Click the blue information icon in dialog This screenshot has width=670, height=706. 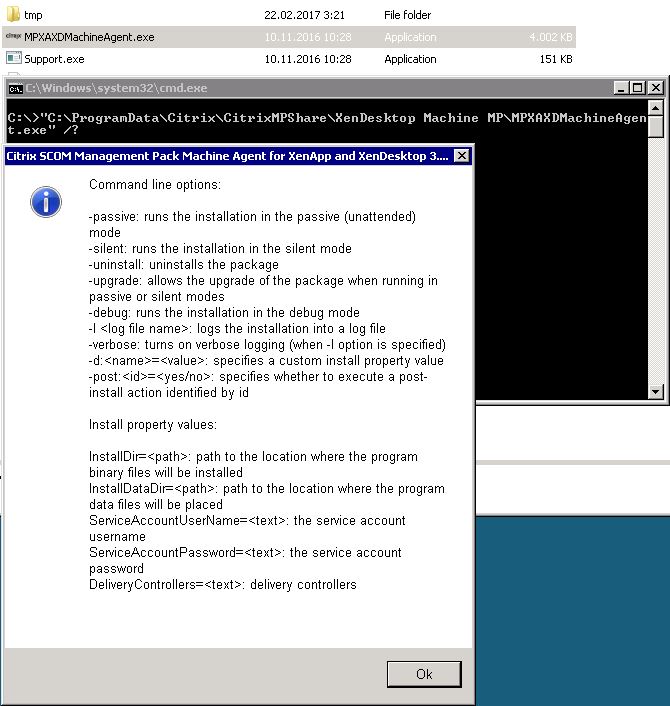pyautogui.click(x=45, y=202)
